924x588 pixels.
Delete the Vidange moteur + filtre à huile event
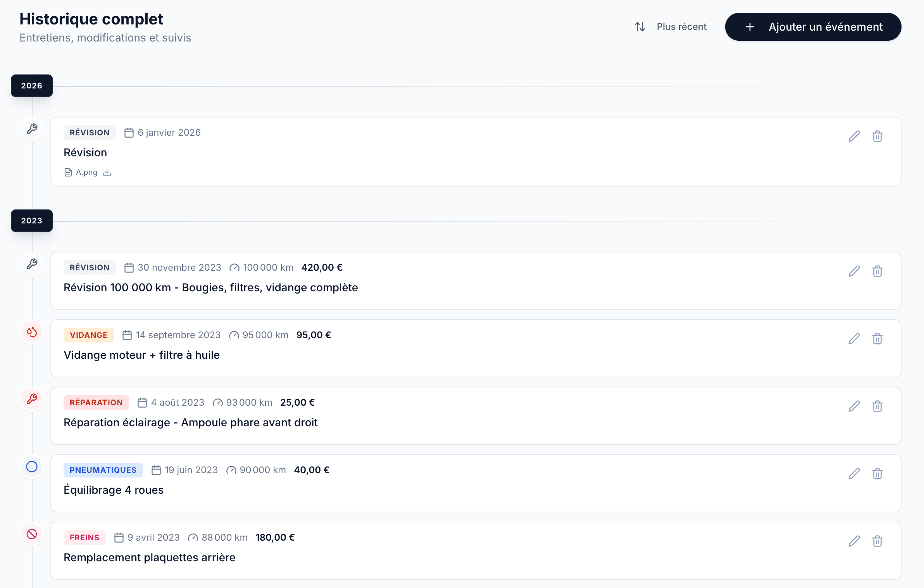pos(877,339)
